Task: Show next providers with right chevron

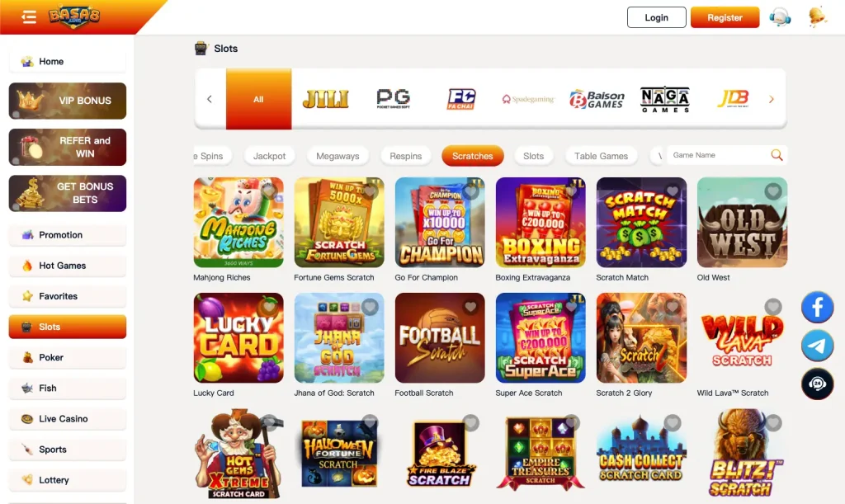Action: click(x=772, y=99)
